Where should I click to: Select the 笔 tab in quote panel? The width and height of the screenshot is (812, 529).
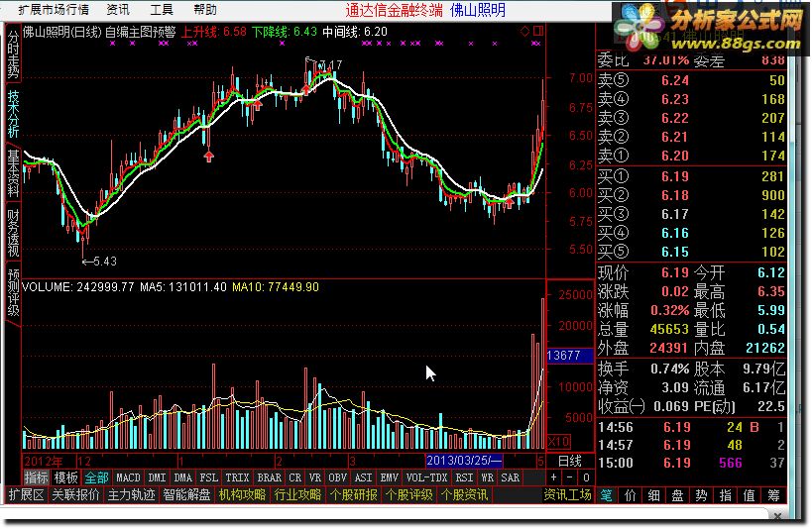[606, 495]
